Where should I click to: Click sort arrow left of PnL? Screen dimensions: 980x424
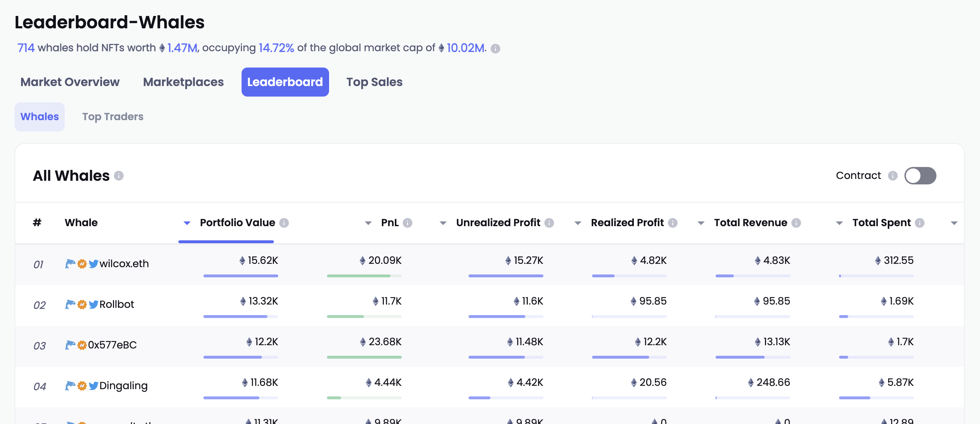click(368, 223)
